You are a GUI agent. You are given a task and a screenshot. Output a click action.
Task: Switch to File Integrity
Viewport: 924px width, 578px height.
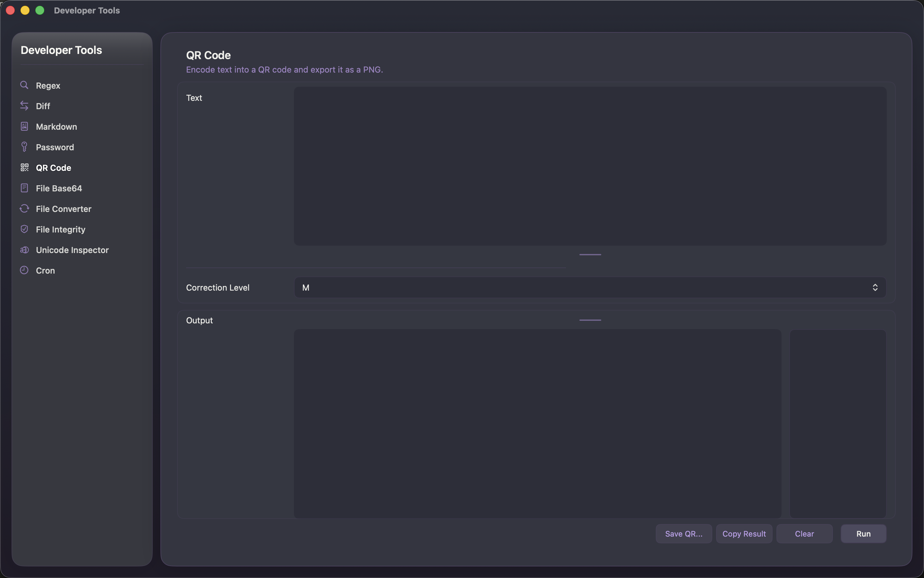[x=82, y=229]
